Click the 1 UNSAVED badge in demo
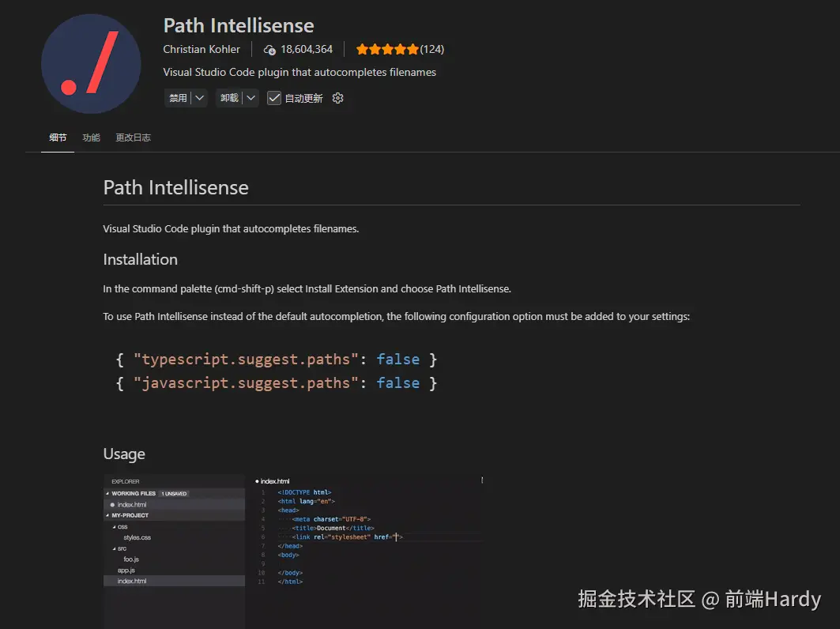 (x=174, y=493)
